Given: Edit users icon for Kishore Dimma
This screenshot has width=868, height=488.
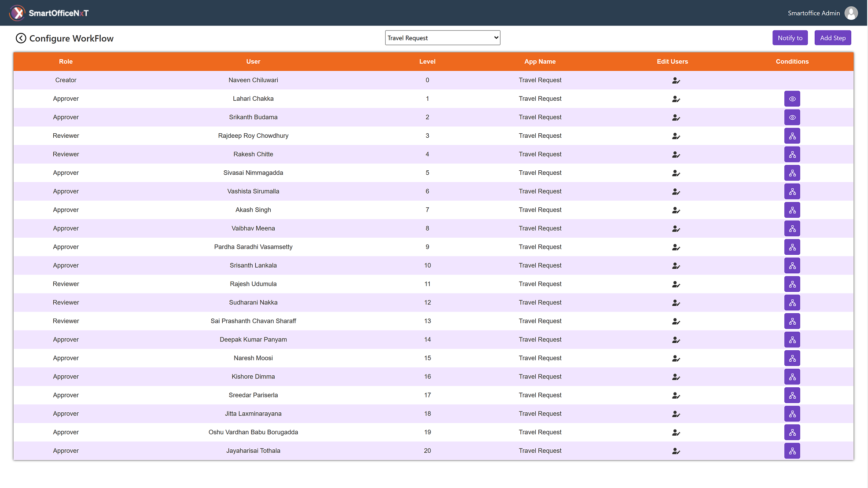Looking at the screenshot, I should click(x=676, y=377).
